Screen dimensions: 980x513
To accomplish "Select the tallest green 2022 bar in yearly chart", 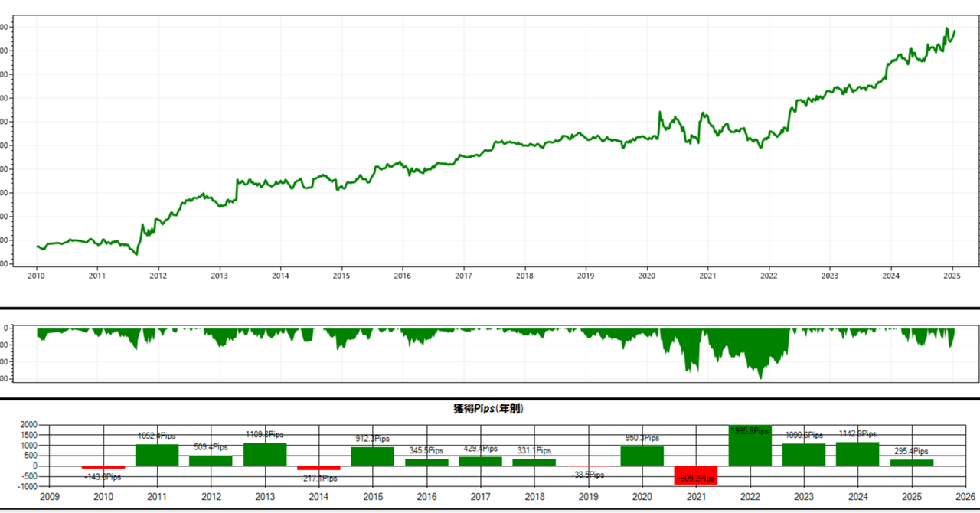I will point(750,445).
